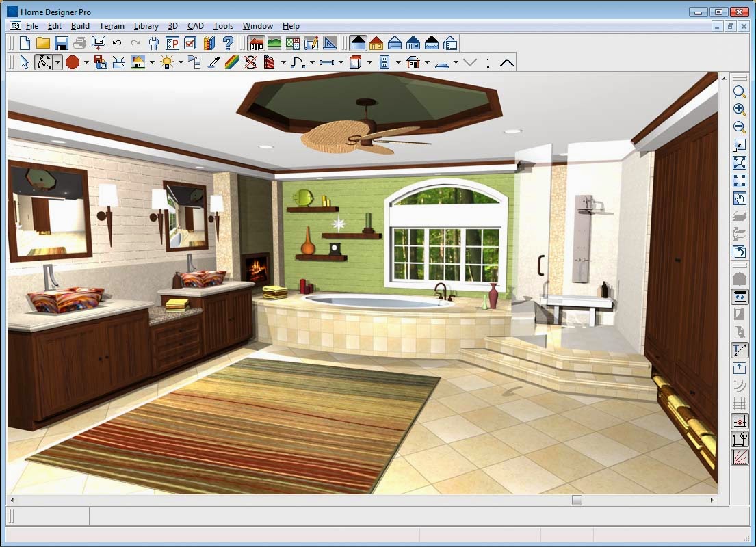Select the Pan Window hand tool

(x=740, y=199)
